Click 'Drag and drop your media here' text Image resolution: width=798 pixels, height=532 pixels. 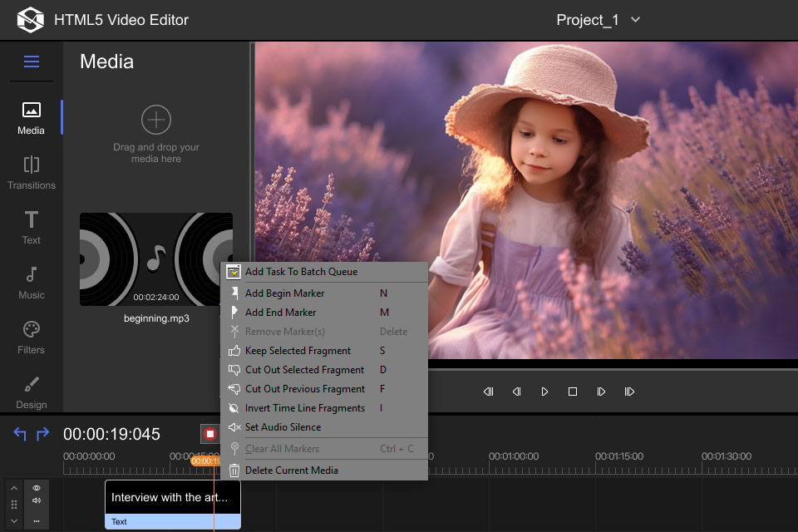pos(155,153)
